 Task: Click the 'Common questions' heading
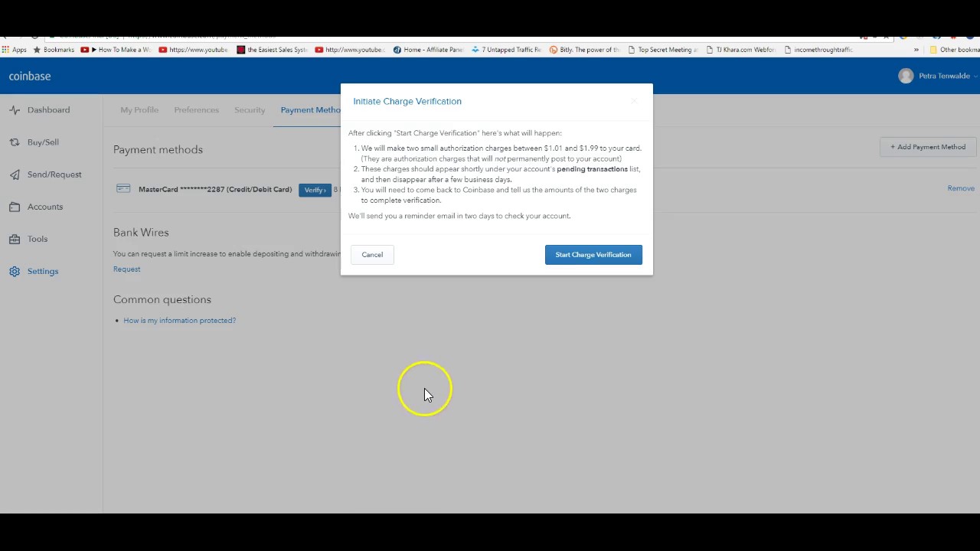coord(162,300)
